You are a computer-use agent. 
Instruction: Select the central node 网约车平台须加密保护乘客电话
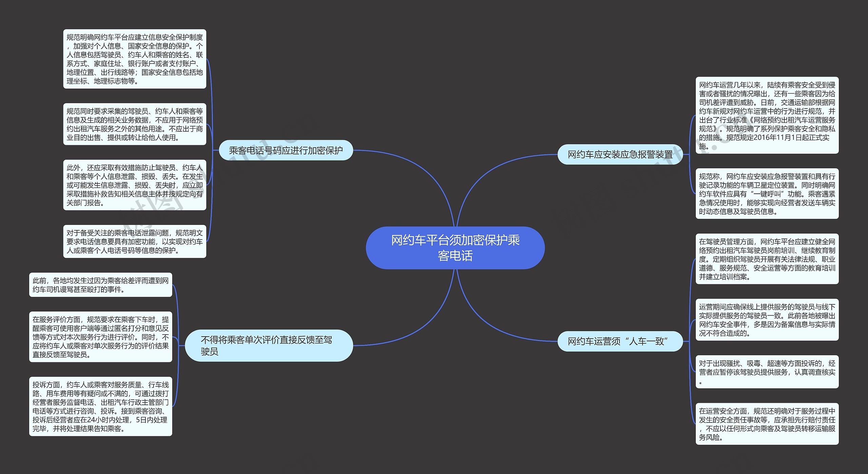[455, 248]
